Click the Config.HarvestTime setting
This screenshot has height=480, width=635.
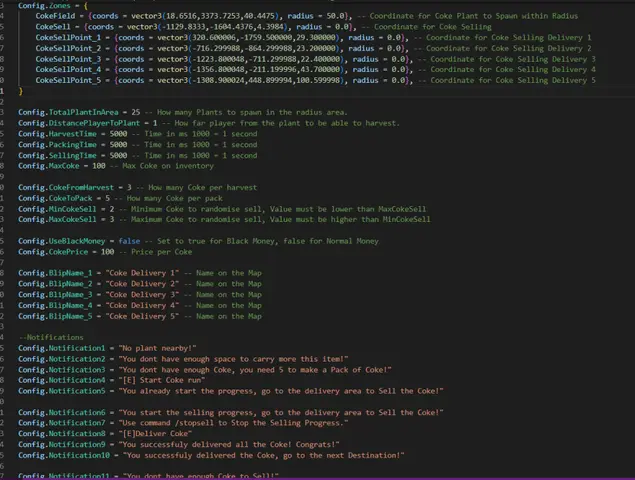click(137, 134)
